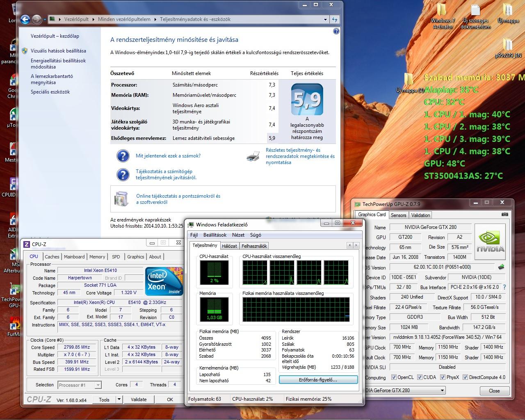Open the Beállítások menu in Task Manager
This screenshot has height=420, width=525.
[215, 235]
